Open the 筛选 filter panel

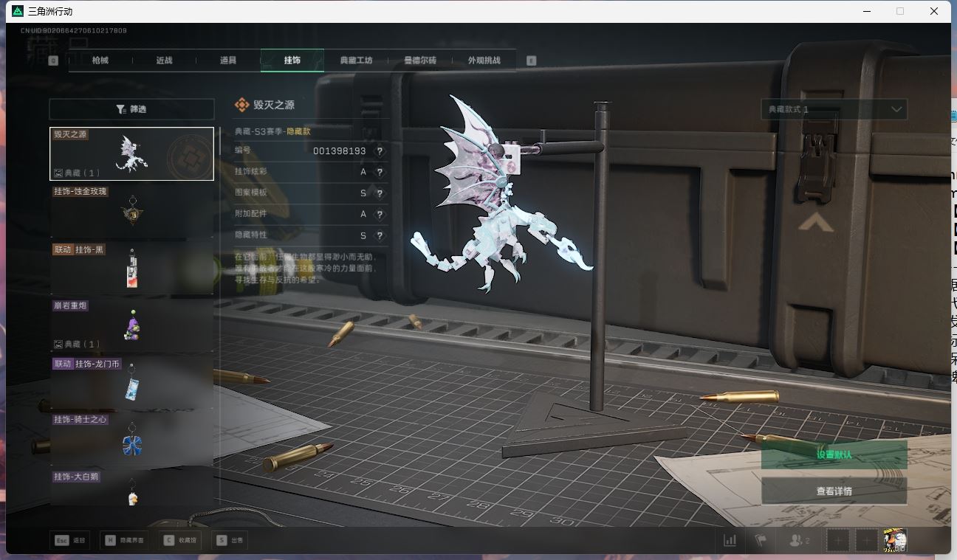click(x=131, y=109)
